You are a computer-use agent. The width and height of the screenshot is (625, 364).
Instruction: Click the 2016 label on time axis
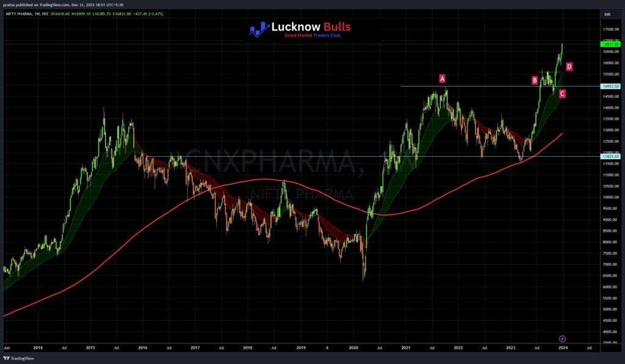[142, 349]
